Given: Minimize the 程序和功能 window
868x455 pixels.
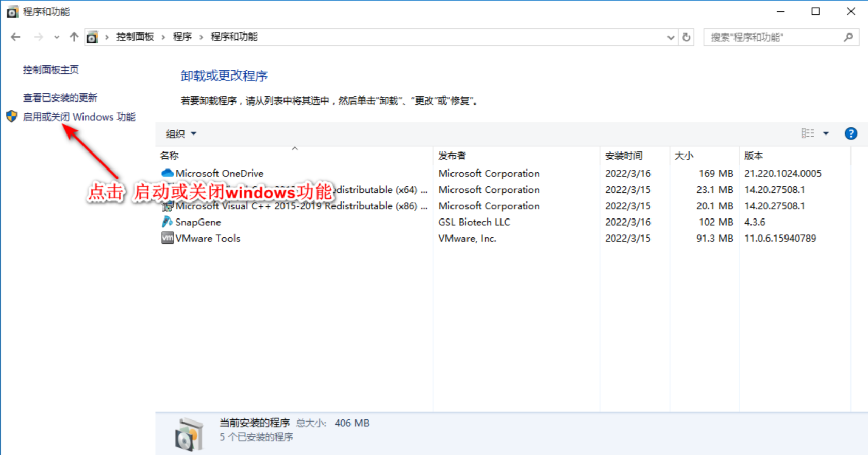Looking at the screenshot, I should tap(781, 11).
